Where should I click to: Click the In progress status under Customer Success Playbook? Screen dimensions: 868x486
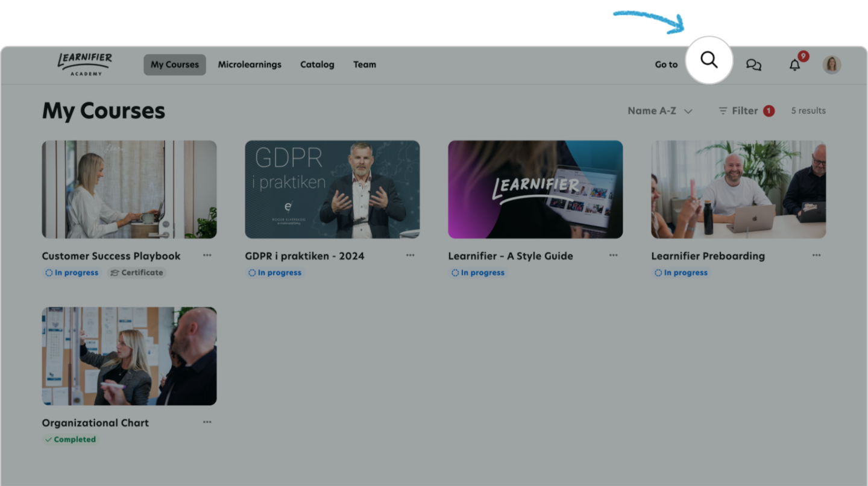[72, 273]
